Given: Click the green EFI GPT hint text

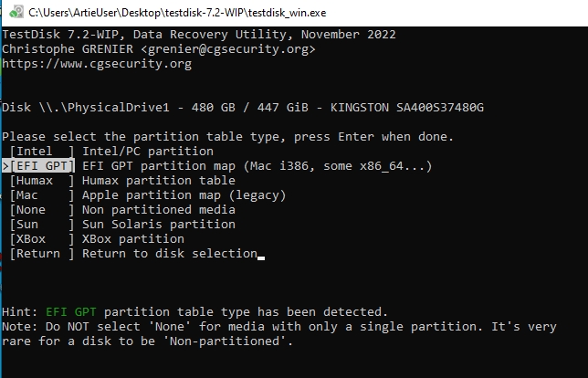Looking at the screenshot, I should click(71, 312).
